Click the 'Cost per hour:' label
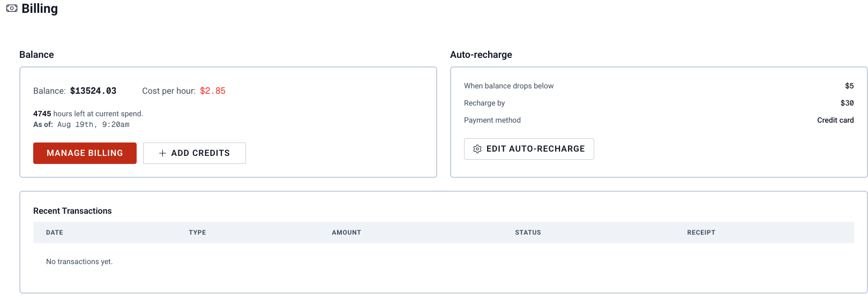 [x=169, y=91]
